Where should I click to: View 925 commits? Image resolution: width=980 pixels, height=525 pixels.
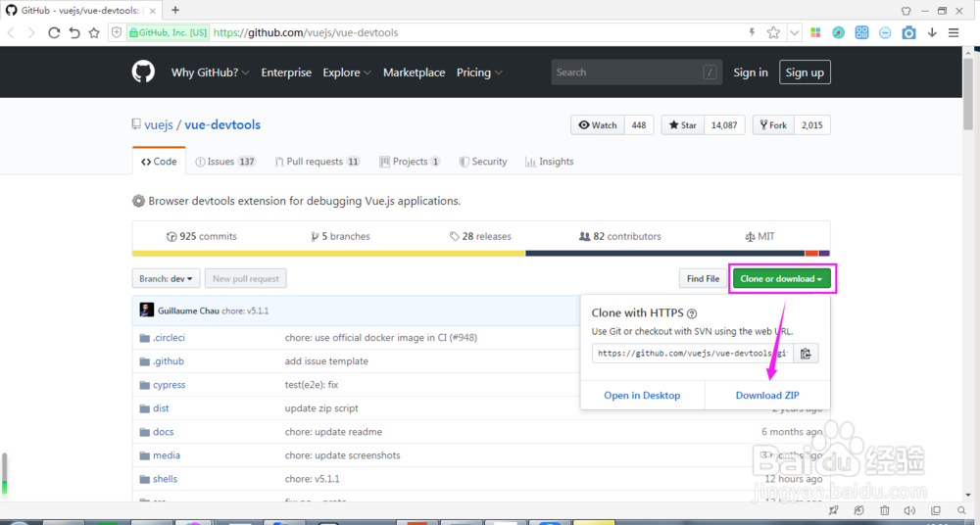coord(202,236)
